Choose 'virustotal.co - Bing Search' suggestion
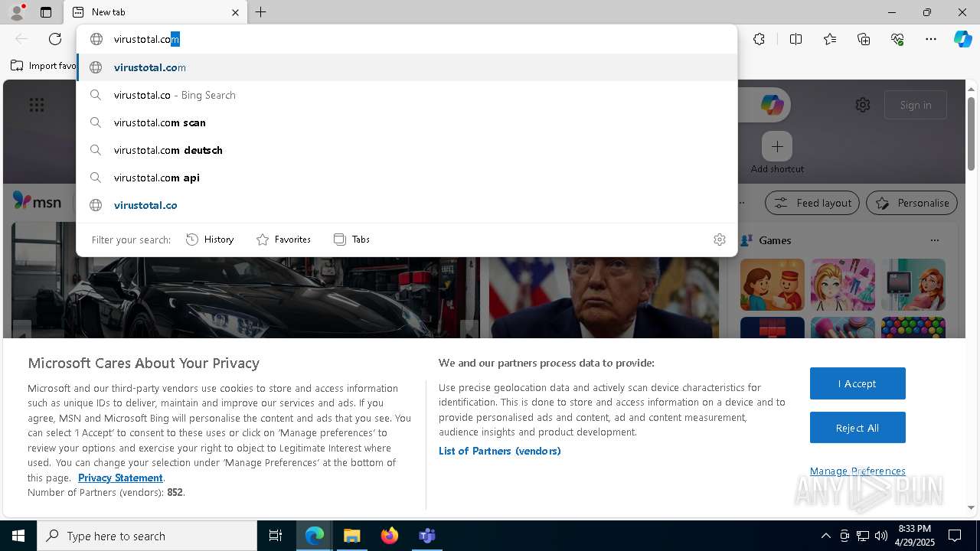The height and width of the screenshot is (551, 980). [x=407, y=95]
